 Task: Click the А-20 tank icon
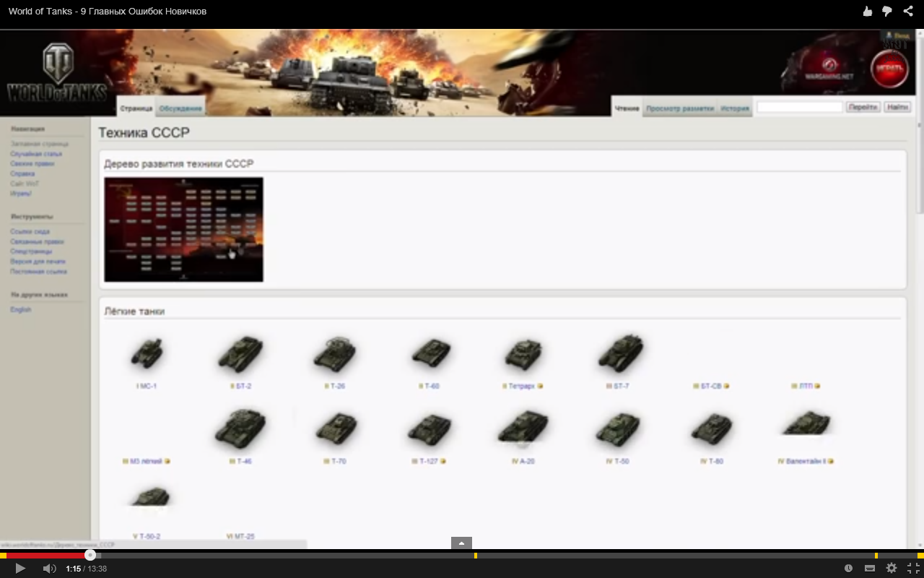[523, 428]
